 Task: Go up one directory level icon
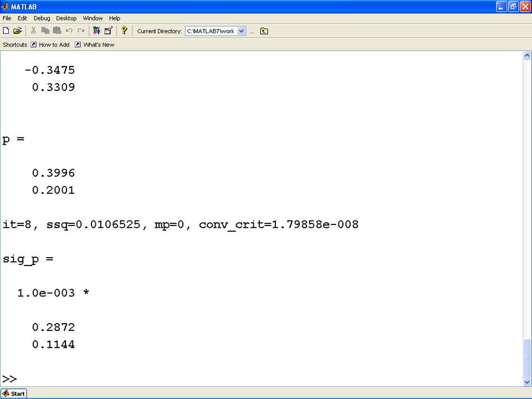pyautogui.click(x=264, y=31)
